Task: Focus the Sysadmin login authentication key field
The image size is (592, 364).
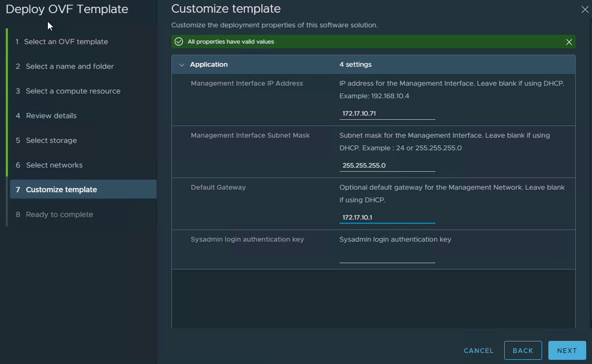Action: 387,256
